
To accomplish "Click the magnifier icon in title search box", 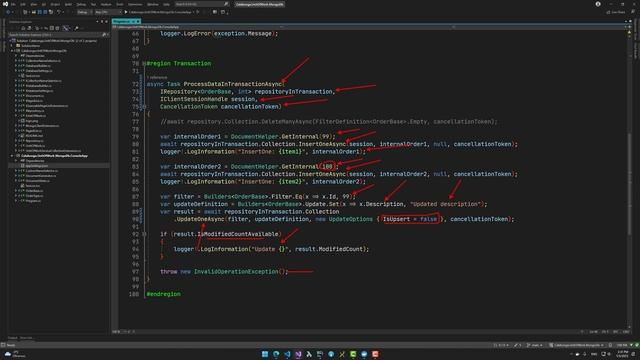I will (226, 4).
